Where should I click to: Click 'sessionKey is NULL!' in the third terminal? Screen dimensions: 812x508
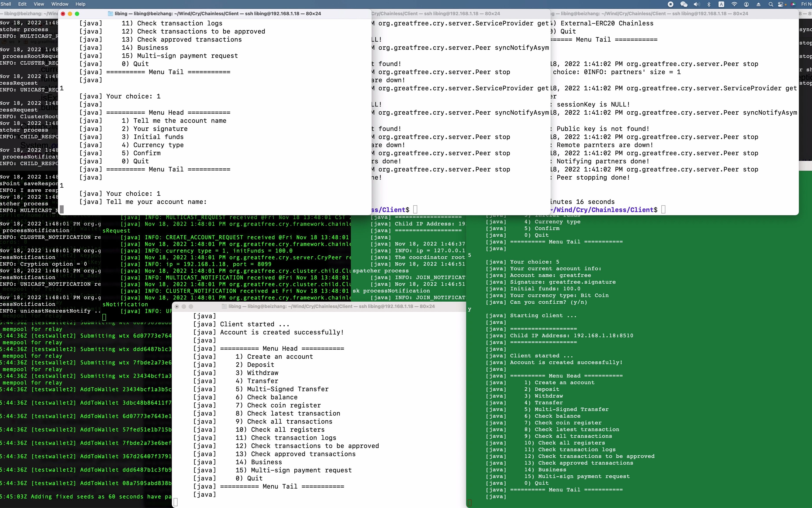593,105
